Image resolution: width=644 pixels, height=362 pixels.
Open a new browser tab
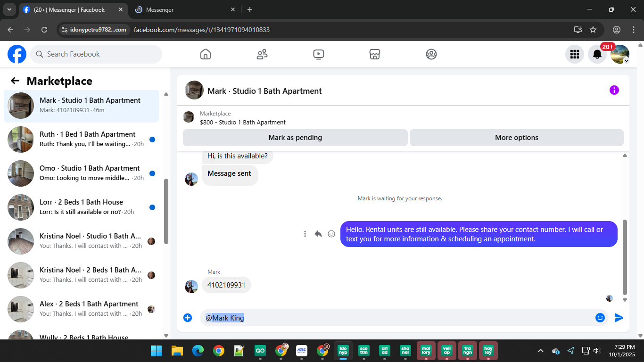point(250,9)
